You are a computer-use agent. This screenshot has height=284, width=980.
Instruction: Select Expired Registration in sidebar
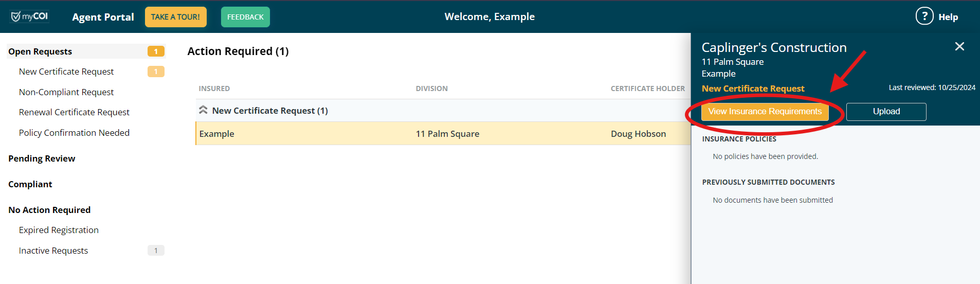pos(59,230)
